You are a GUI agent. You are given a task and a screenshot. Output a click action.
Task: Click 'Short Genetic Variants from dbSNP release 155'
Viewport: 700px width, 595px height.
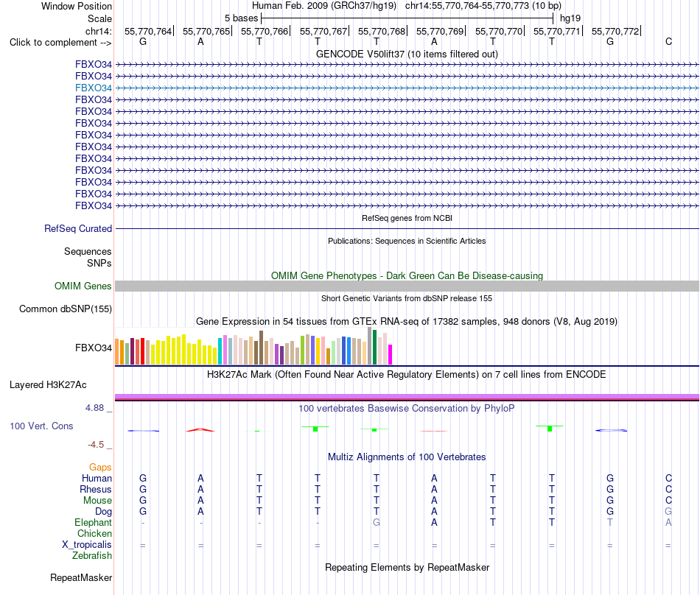pos(407,298)
